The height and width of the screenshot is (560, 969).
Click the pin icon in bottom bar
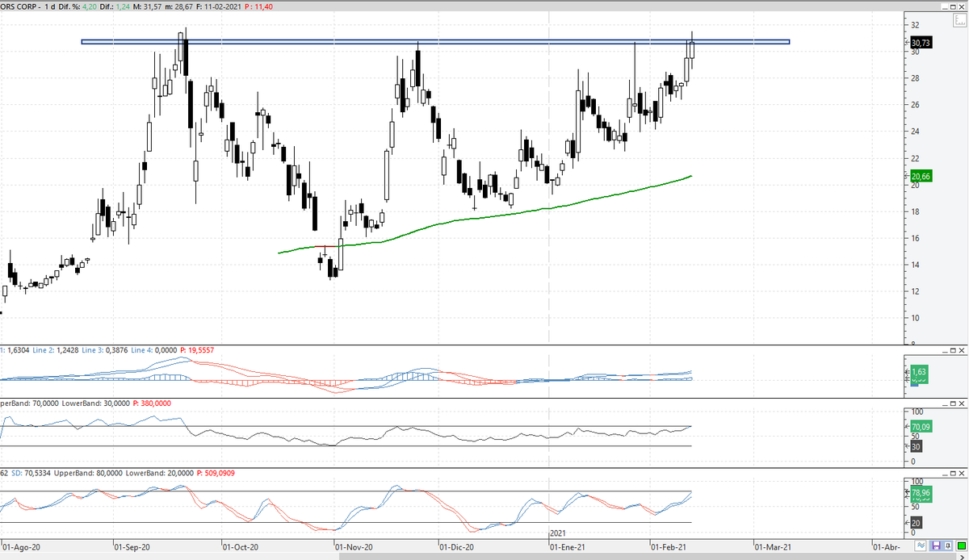pyautogui.click(x=948, y=545)
